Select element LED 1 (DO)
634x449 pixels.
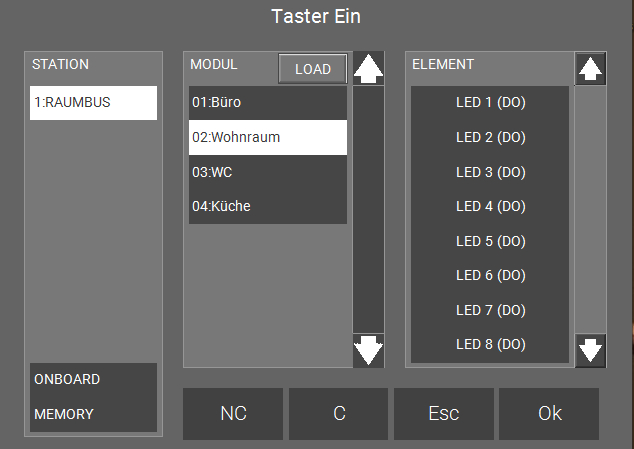click(x=490, y=103)
